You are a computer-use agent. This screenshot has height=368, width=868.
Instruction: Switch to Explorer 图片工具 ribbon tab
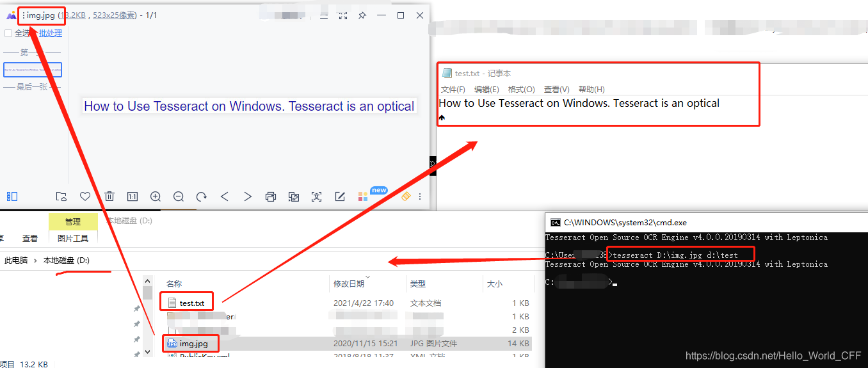click(x=73, y=238)
